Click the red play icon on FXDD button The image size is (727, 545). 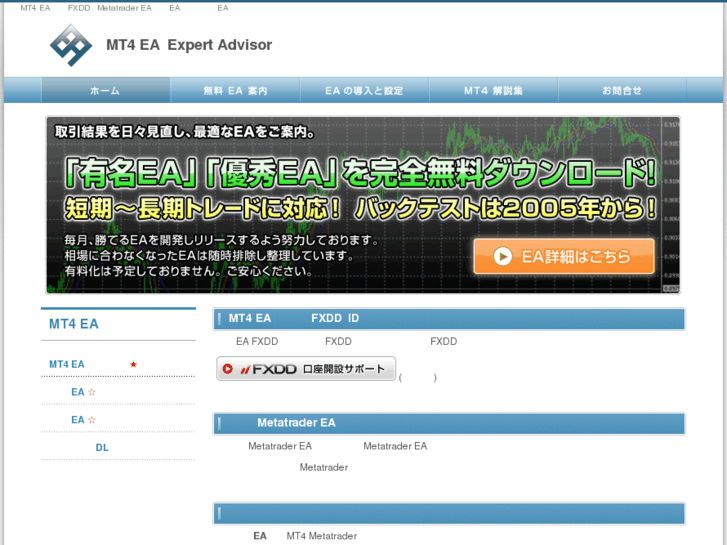pyautogui.click(x=227, y=369)
